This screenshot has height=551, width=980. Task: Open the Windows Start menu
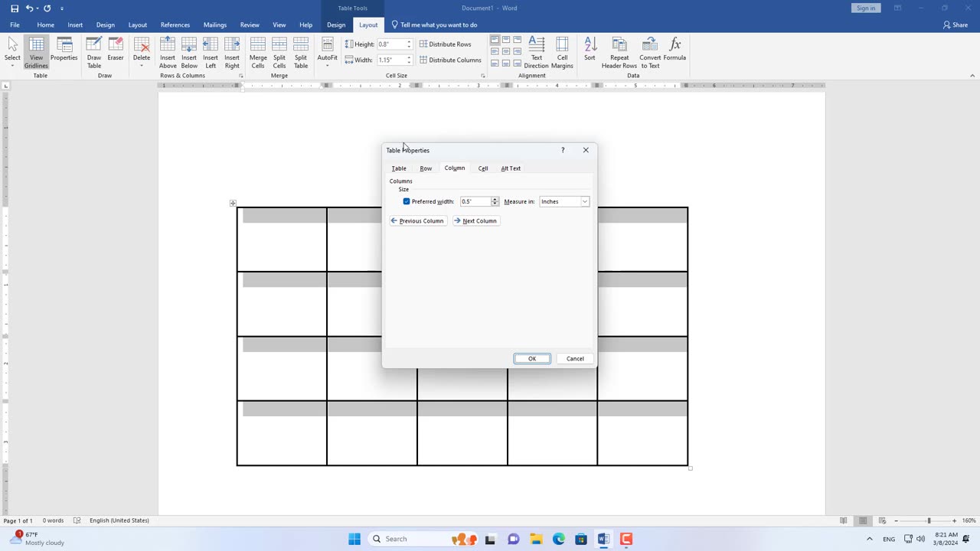(x=354, y=539)
